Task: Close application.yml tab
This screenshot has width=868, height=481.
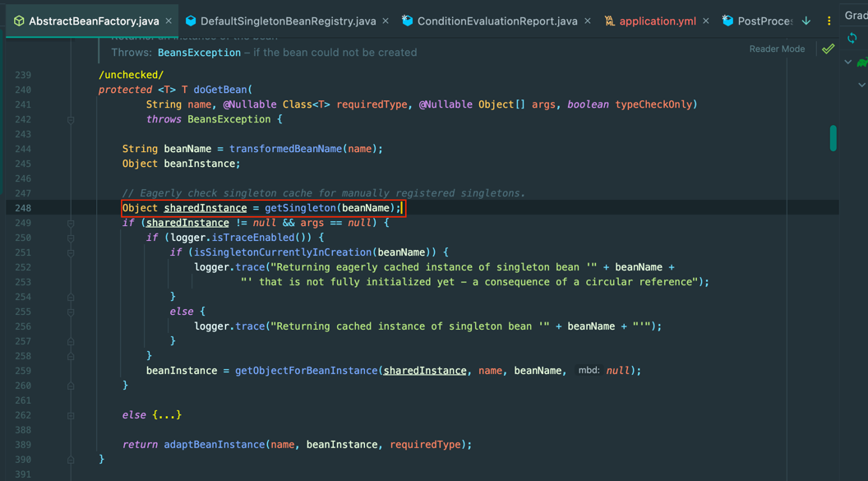Action: (x=706, y=21)
